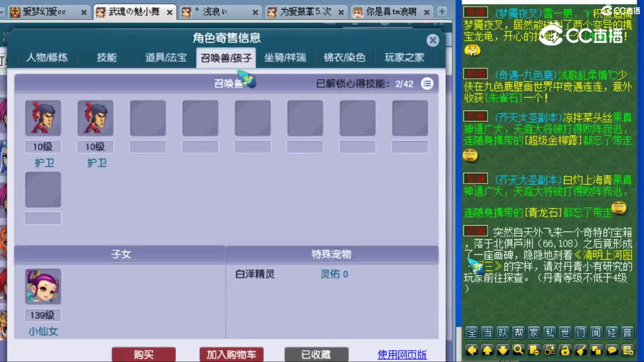The width and height of the screenshot is (644, 362).
Task: Open the first 护卫 summon pet icon
Action: 43,118
